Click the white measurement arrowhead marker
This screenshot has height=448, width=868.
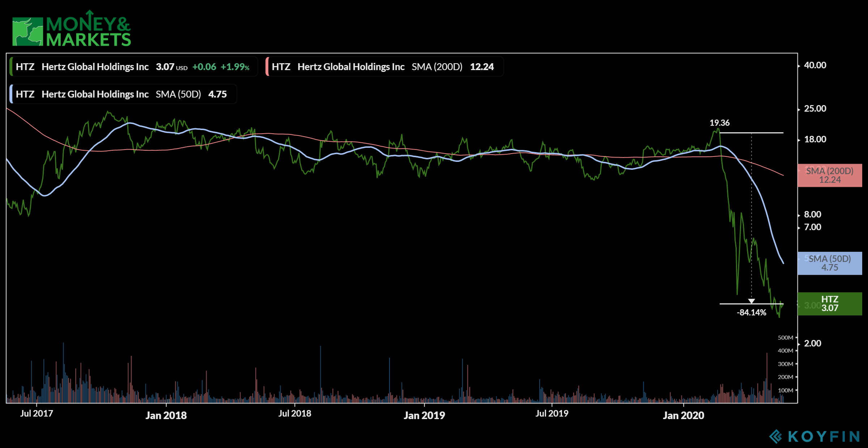[x=751, y=301]
